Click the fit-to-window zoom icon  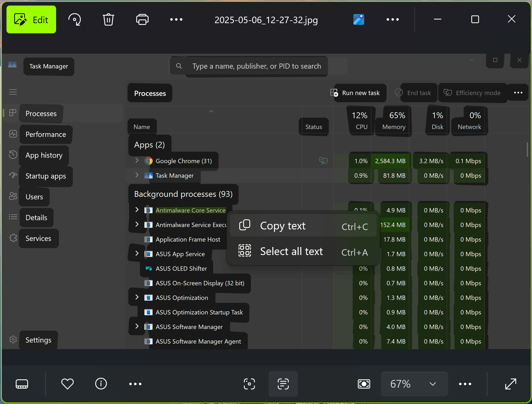pos(364,384)
